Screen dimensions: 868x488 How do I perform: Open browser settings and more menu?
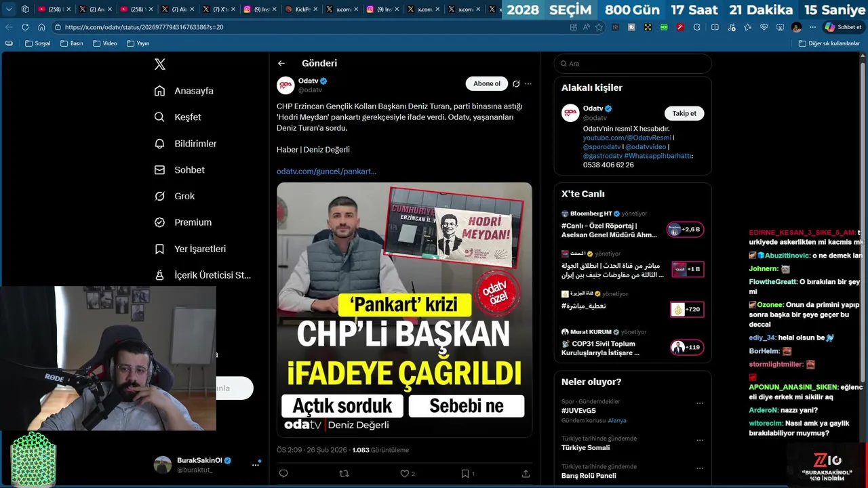tap(812, 27)
